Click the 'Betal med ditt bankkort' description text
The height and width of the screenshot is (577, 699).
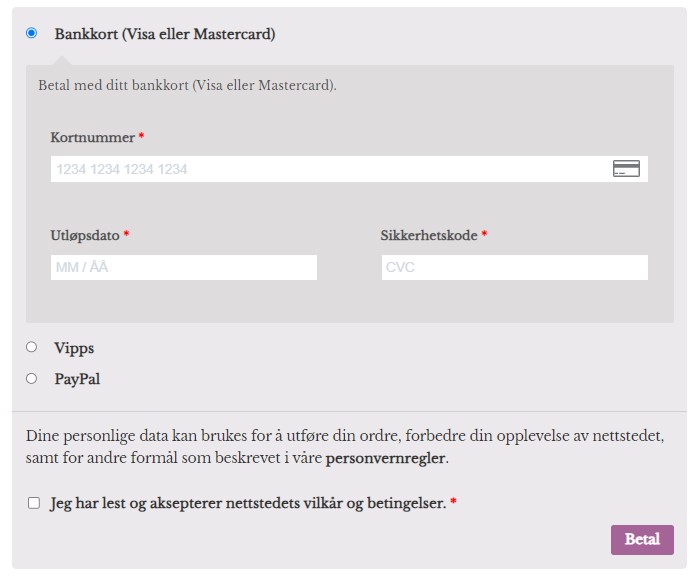click(187, 85)
